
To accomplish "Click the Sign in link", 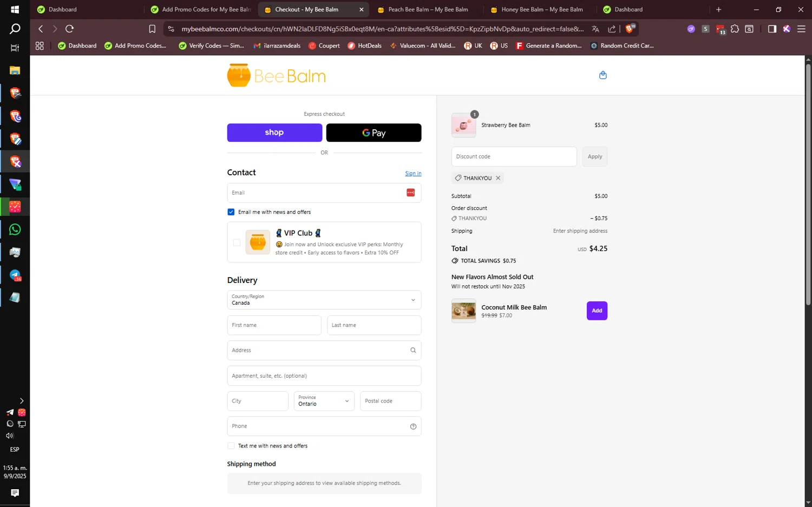I will click(x=413, y=174).
